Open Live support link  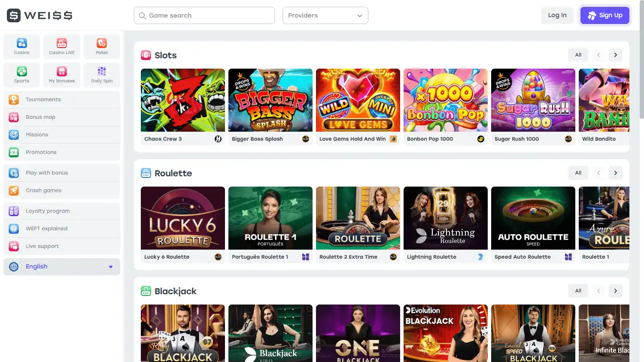(x=62, y=246)
